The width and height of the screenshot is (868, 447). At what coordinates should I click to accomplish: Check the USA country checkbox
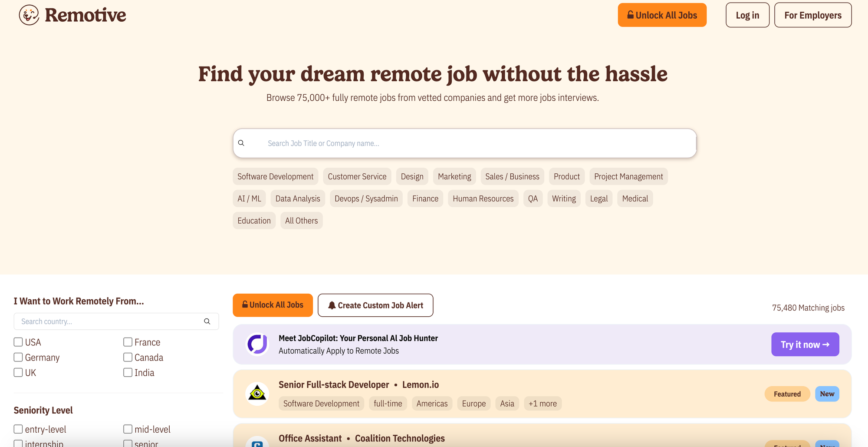pyautogui.click(x=18, y=342)
